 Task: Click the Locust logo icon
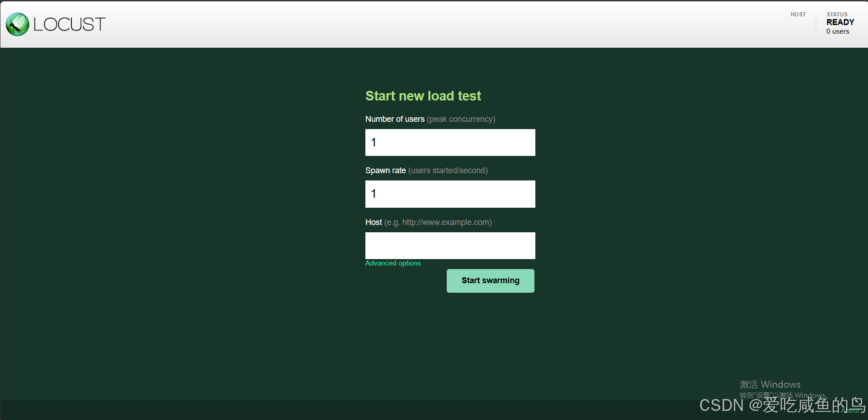pyautogui.click(x=17, y=25)
